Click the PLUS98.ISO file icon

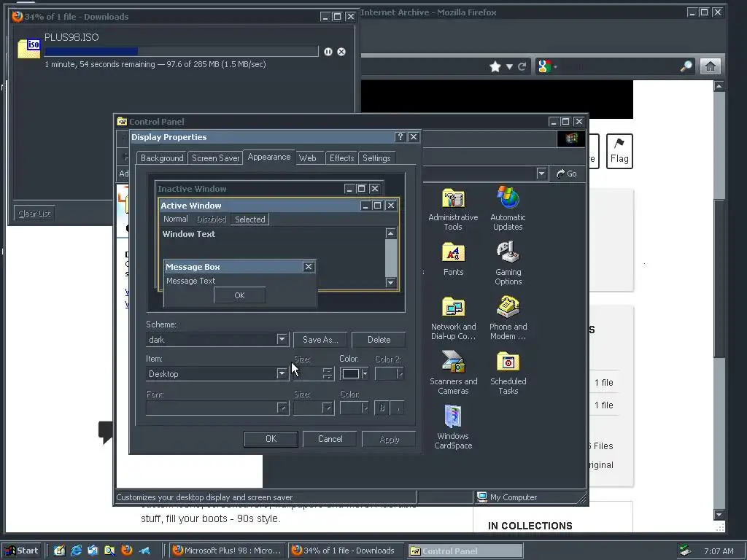29,49
